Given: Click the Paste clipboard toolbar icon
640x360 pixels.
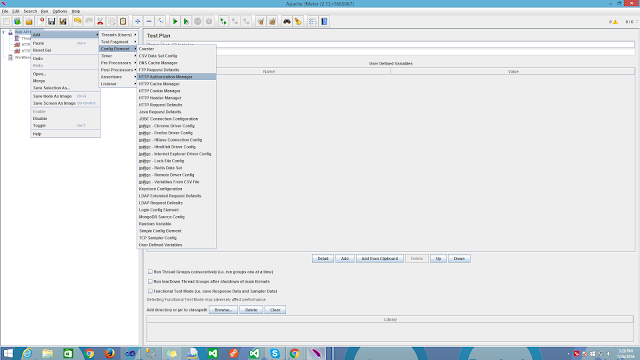Looking at the screenshot, I should click(x=123, y=21).
